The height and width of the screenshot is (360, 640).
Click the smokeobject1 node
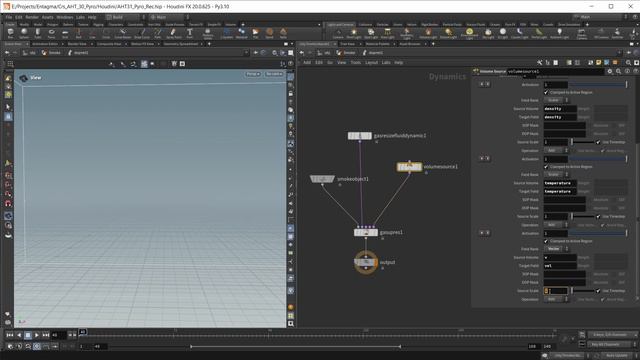click(322, 179)
